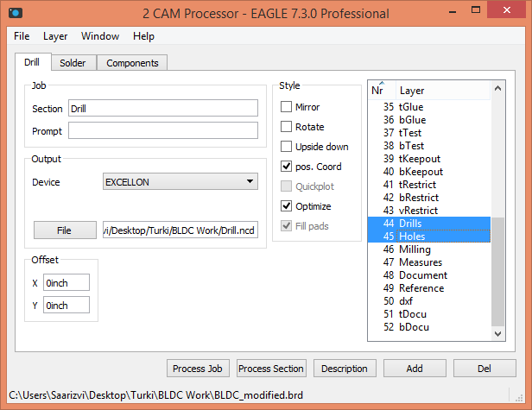Close the CAM Processor window
This screenshot has width=532, height=410.
point(507,10)
